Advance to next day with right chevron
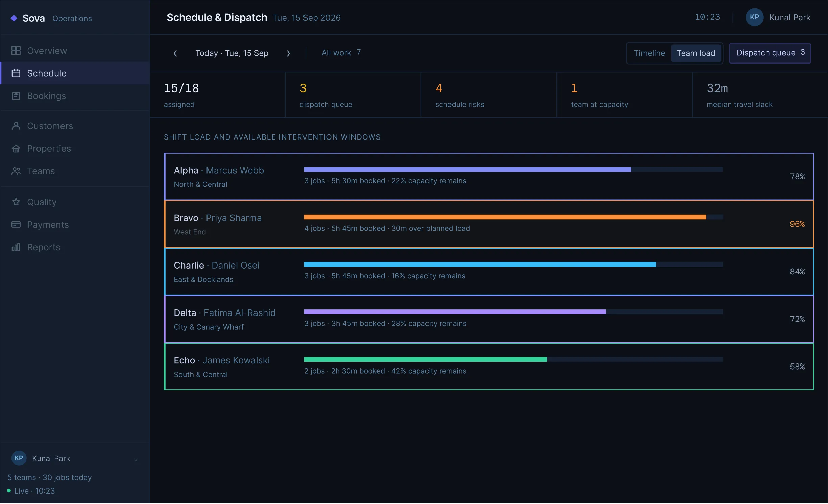This screenshot has width=828, height=504. click(x=288, y=53)
